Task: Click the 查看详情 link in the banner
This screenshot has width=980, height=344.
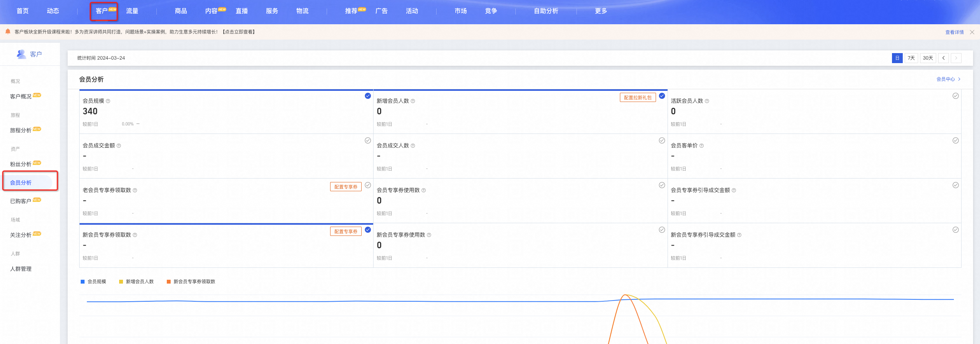Action: pyautogui.click(x=955, y=32)
